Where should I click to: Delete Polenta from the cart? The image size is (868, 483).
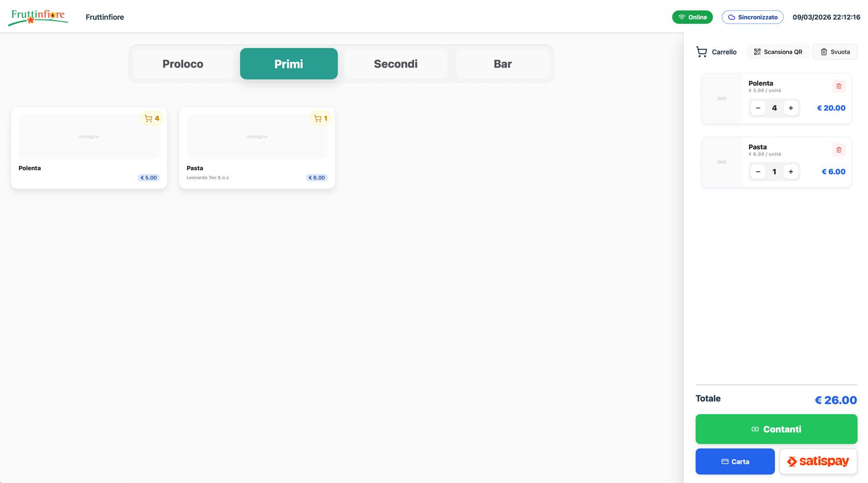click(839, 86)
